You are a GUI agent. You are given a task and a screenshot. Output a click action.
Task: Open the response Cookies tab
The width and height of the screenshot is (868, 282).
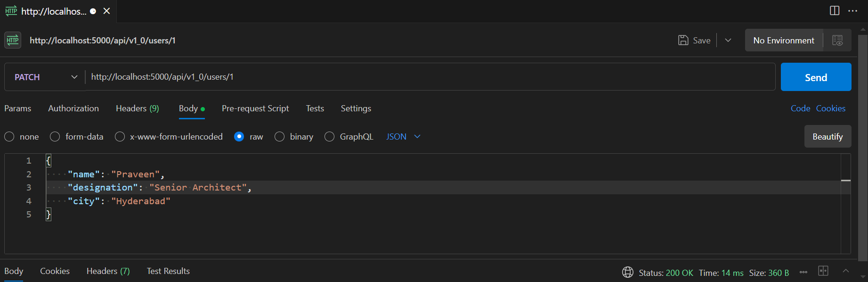pyautogui.click(x=55, y=271)
